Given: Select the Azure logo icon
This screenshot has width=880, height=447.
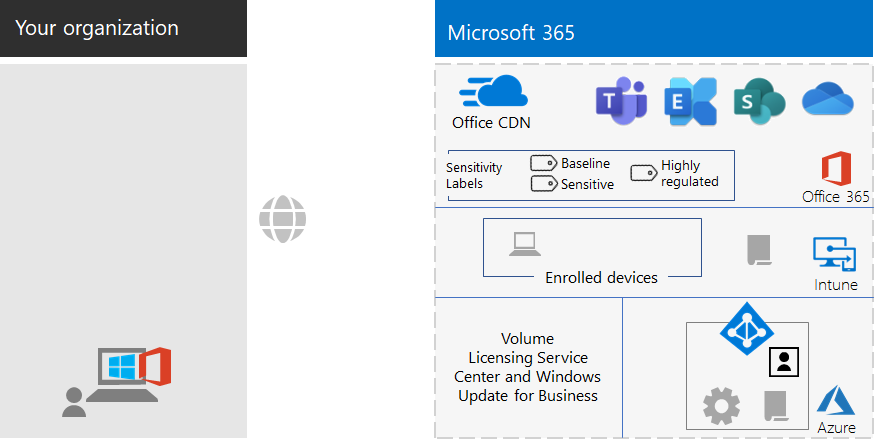Looking at the screenshot, I should [836, 402].
